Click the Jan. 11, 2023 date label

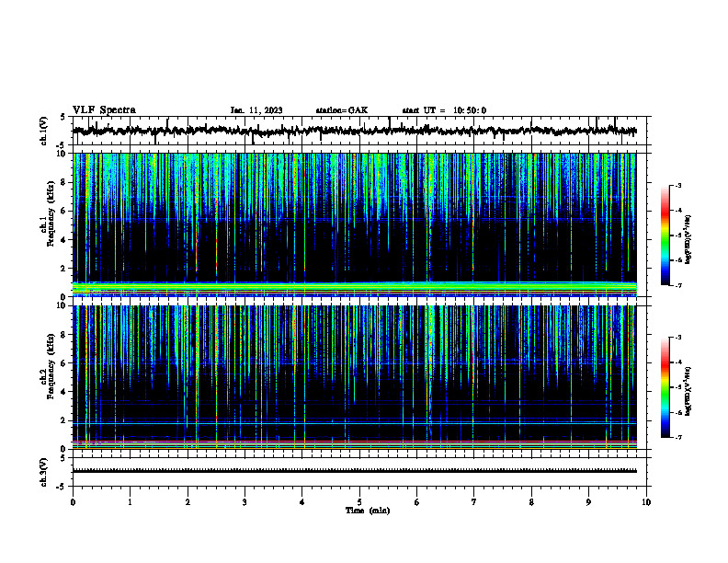click(x=256, y=110)
